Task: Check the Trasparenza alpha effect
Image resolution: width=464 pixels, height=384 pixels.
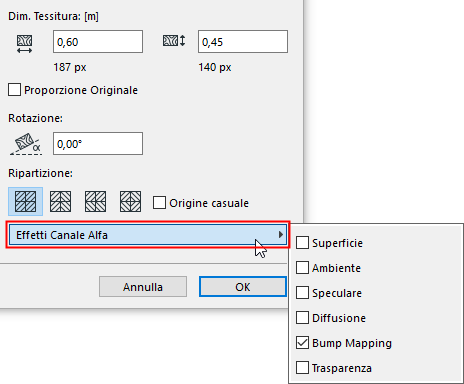Action: [x=302, y=368]
